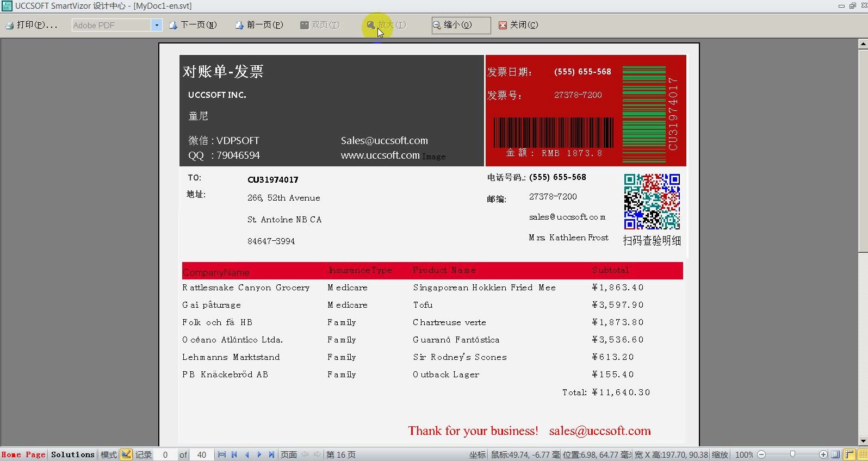The width and height of the screenshot is (868, 461).
Task: Click the 微信: VDPSOFT text
Action: click(224, 140)
